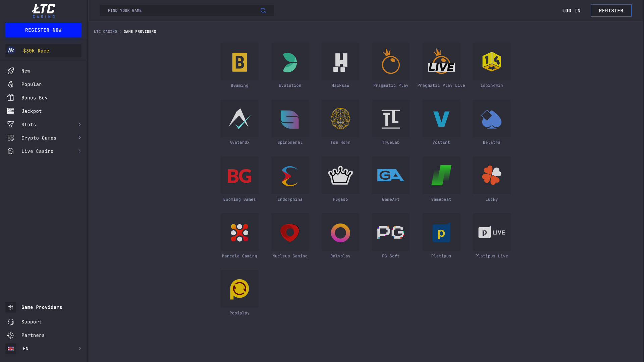Select the GAME PROVIDERS breadcrumb item
Image resolution: width=644 pixels, height=362 pixels.
pos(140,32)
